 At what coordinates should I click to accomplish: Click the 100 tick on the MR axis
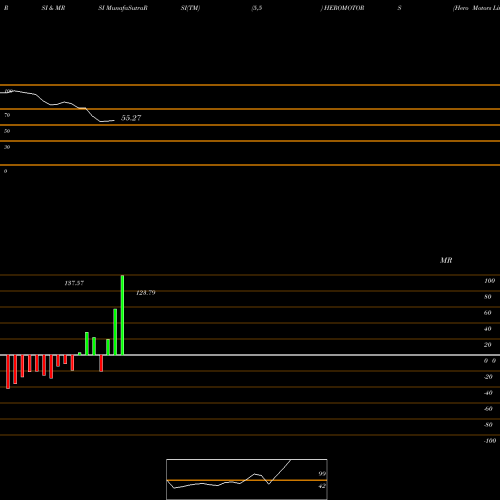coord(489,281)
